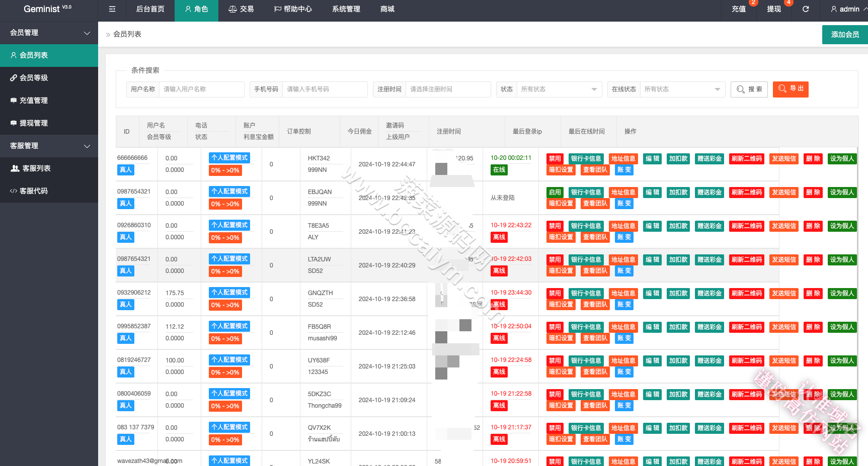868x466 pixels.
Task: Click 真人 tag for user 0932906212
Action: pos(126,305)
